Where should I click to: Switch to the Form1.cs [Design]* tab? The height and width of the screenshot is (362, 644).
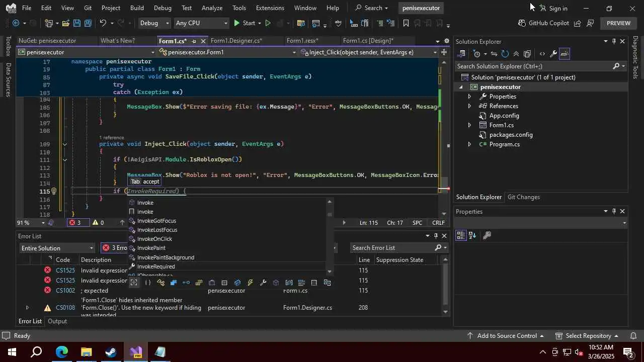[x=368, y=41]
